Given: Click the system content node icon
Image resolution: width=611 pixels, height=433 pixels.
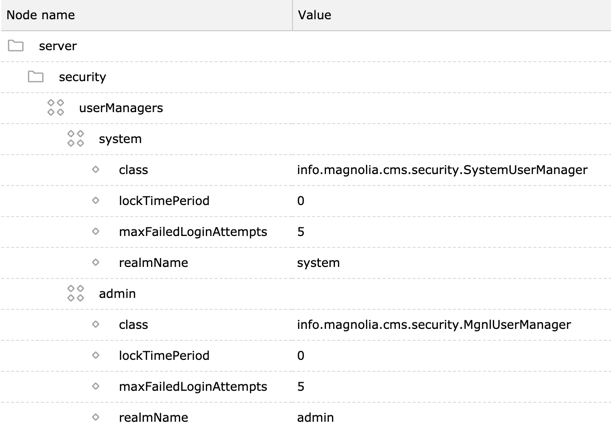Looking at the screenshot, I should [76, 139].
